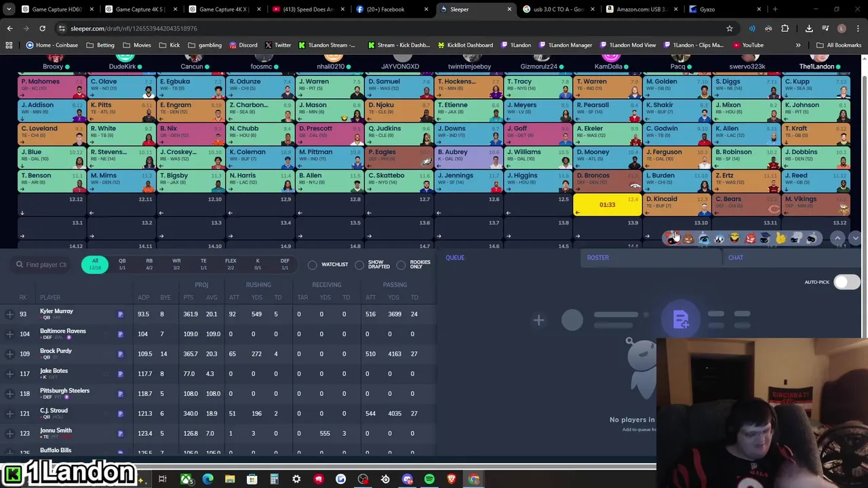
Task: Open the Home - Coinbase bookmark
Action: 52,45
